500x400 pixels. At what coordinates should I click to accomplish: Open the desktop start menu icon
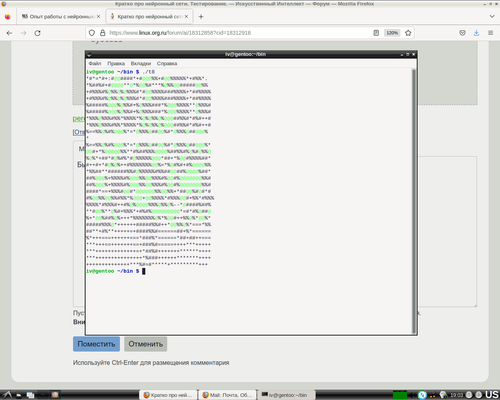coord(7,395)
